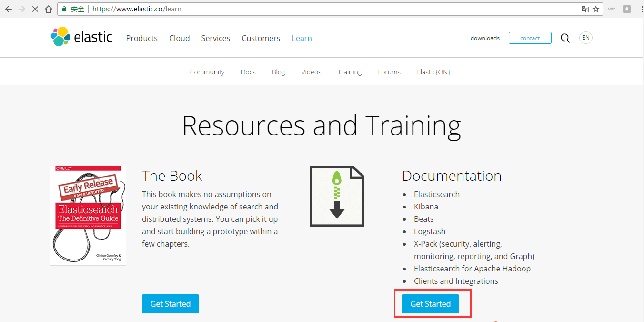Viewport: 644px width, 322px height.
Task: Open the EN language selector
Action: tap(586, 38)
